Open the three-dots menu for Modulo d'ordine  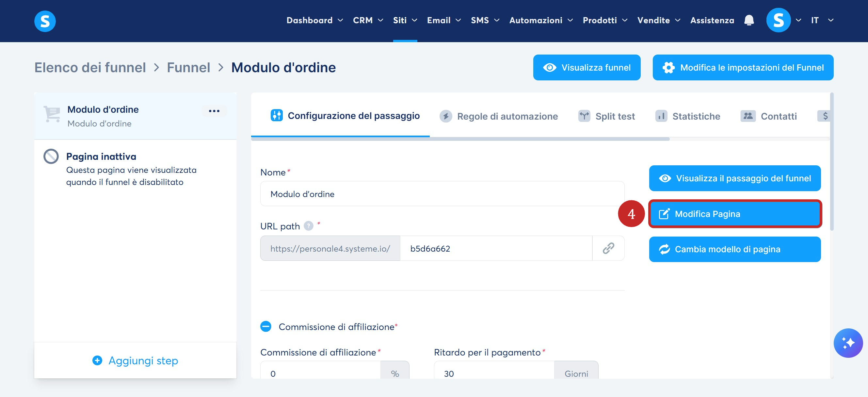[x=214, y=111]
